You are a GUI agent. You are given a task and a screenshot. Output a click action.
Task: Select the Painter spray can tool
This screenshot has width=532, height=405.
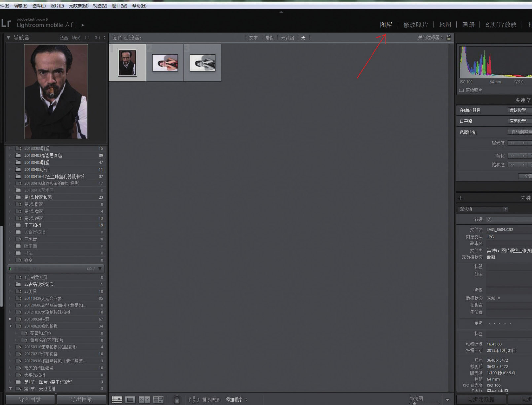point(177,400)
